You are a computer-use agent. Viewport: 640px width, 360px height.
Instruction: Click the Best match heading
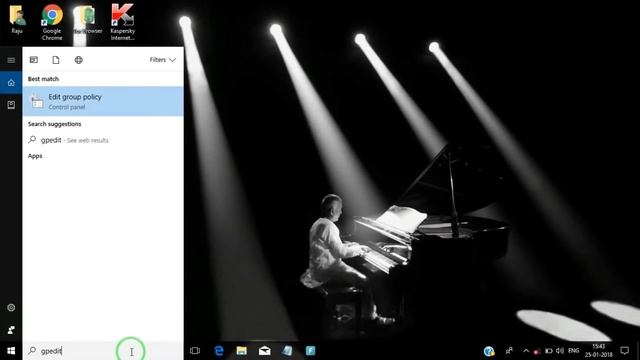(43, 79)
